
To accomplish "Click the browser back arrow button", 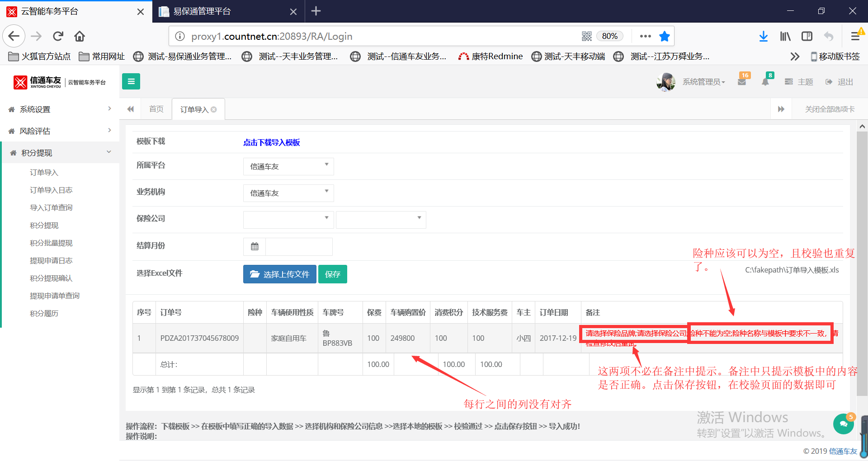I will [x=14, y=36].
